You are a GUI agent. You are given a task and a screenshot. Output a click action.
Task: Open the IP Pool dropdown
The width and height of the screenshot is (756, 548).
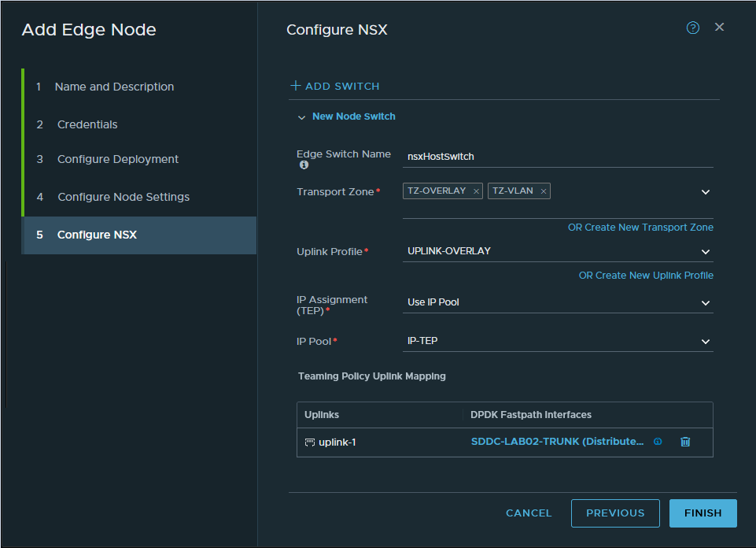tap(705, 342)
